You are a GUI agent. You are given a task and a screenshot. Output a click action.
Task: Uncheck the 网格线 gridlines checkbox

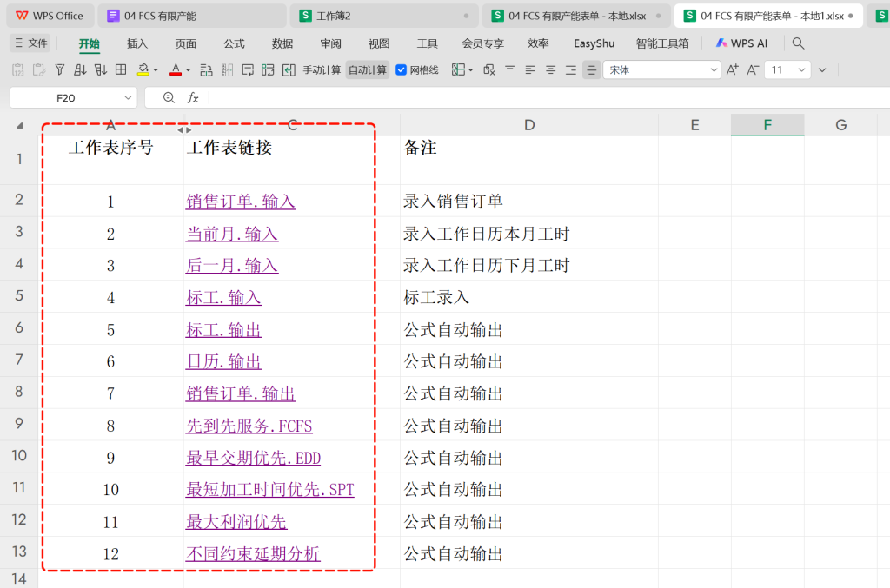(x=402, y=69)
